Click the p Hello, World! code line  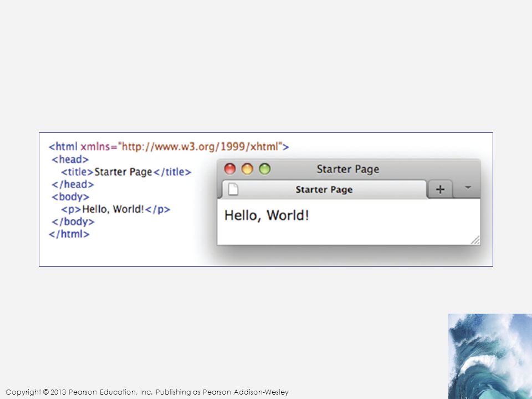tap(116, 209)
